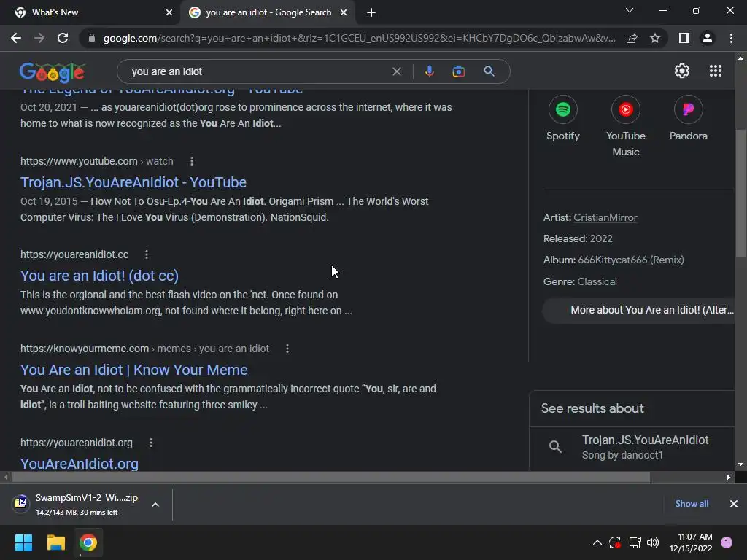Image resolution: width=747 pixels, height=560 pixels.
Task: Open Google quick settings gear
Action: pos(682,71)
